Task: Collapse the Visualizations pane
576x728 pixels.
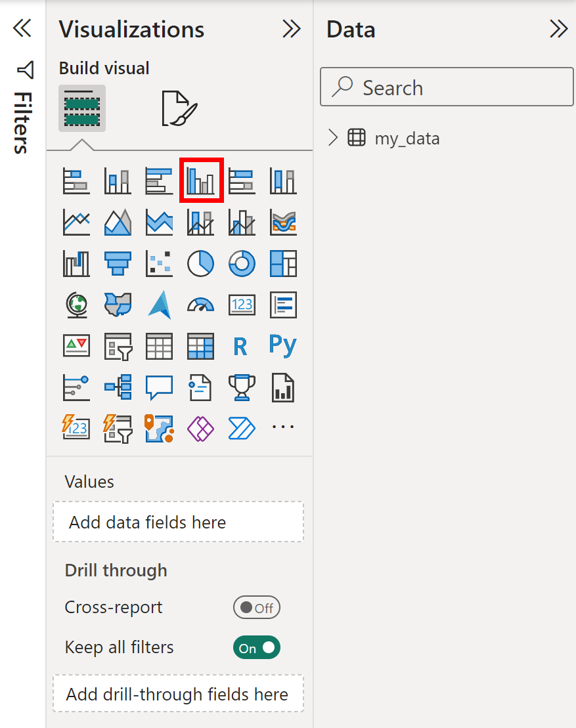Action: click(292, 29)
